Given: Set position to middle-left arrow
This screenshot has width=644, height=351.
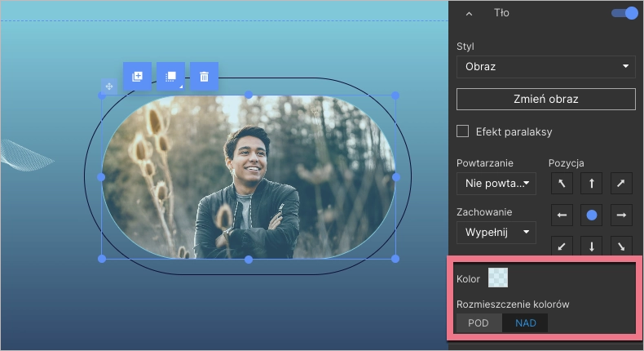Looking at the screenshot, I should click(562, 215).
